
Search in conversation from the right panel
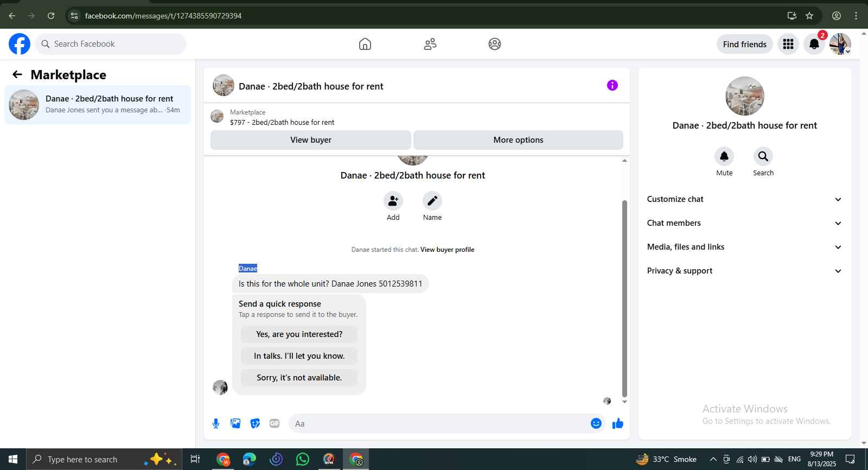763,156
